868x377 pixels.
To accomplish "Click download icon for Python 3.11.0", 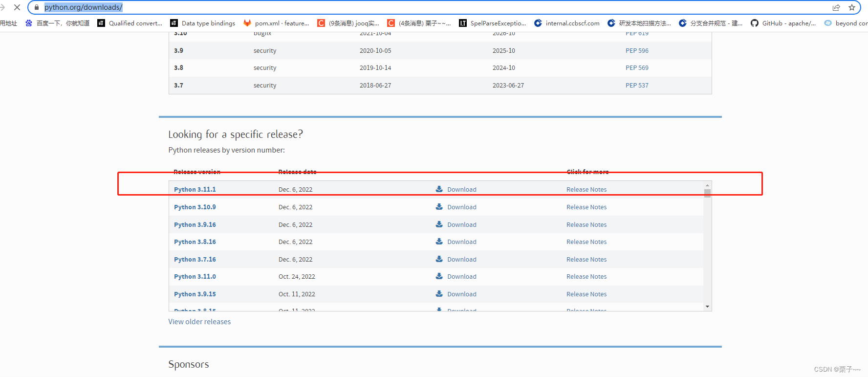I will coord(439,276).
